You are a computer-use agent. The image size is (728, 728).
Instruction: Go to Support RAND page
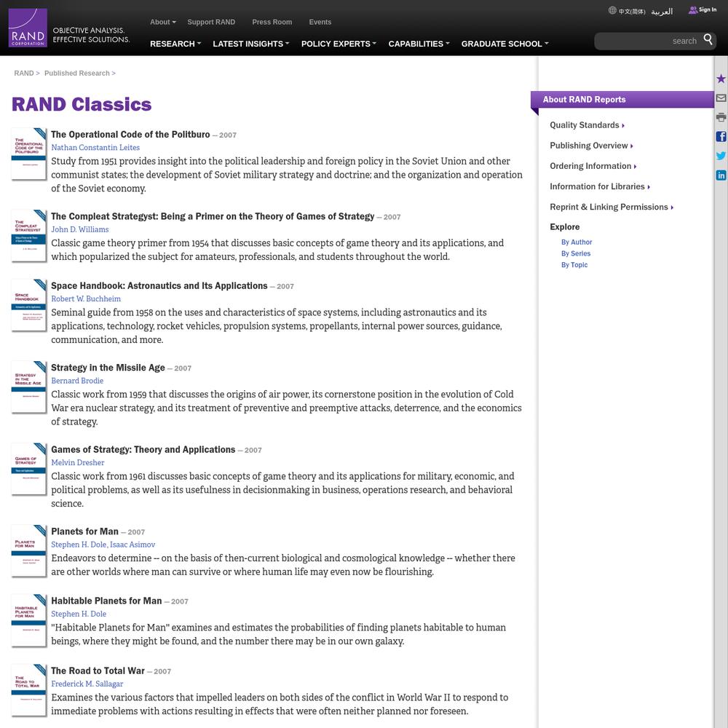point(211,22)
